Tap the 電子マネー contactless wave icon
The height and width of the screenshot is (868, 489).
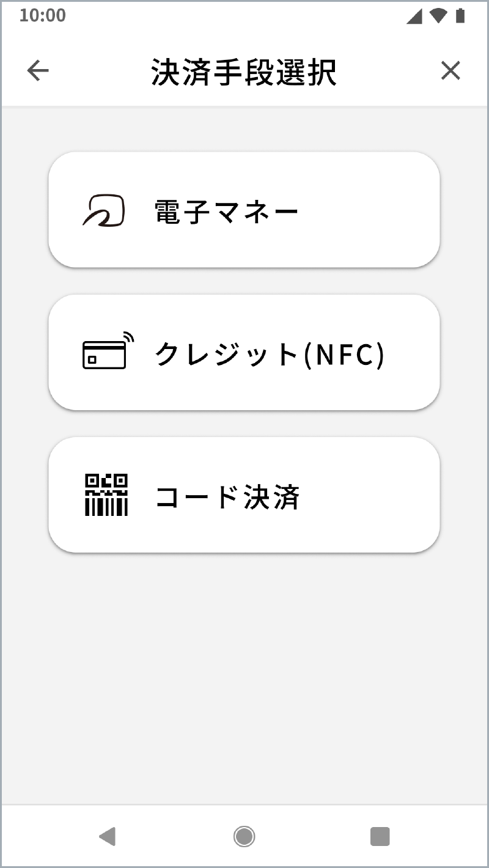104,211
